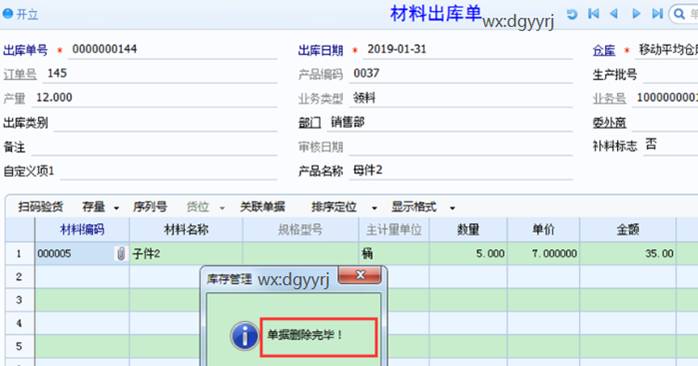698x366 pixels.
Task: Click the 规格型号 column header
Action: (x=300, y=230)
